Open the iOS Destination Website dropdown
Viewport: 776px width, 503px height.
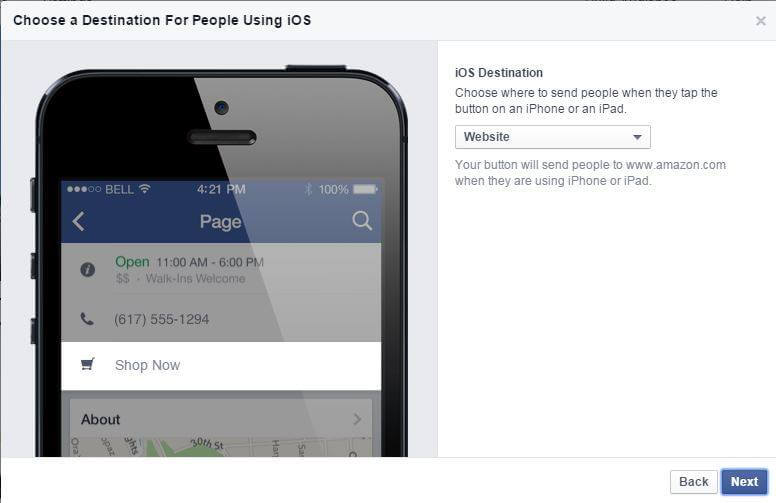[552, 137]
